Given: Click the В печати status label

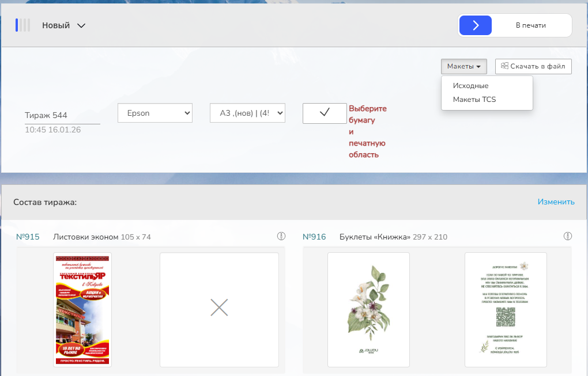Looking at the screenshot, I should pos(530,25).
